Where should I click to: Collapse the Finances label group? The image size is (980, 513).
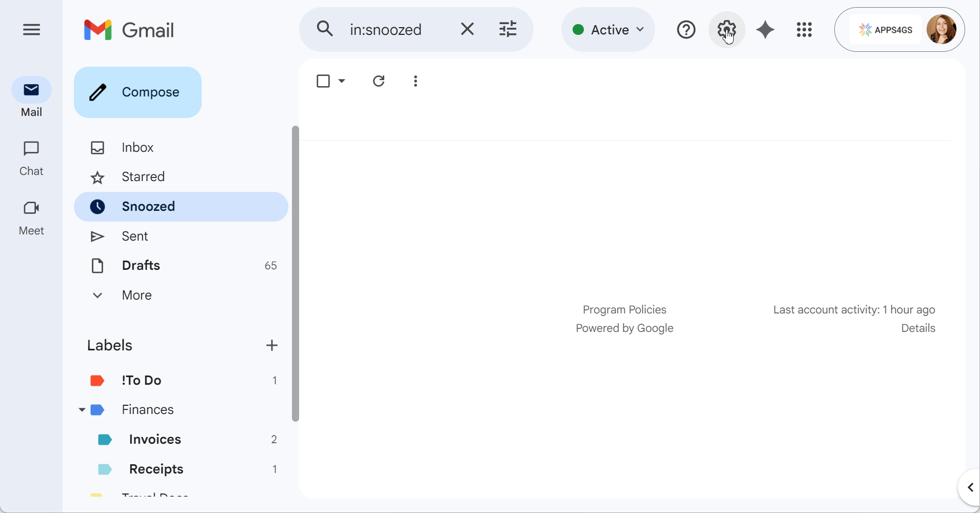tap(81, 410)
